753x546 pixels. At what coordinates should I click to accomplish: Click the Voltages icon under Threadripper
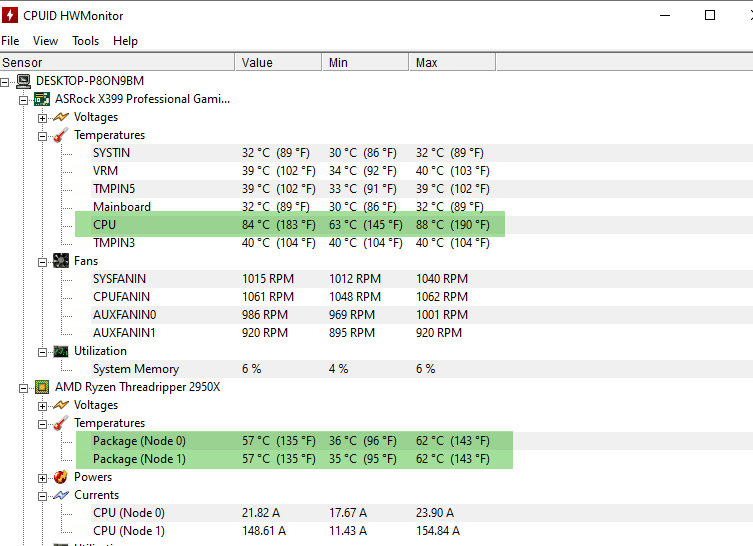61,405
